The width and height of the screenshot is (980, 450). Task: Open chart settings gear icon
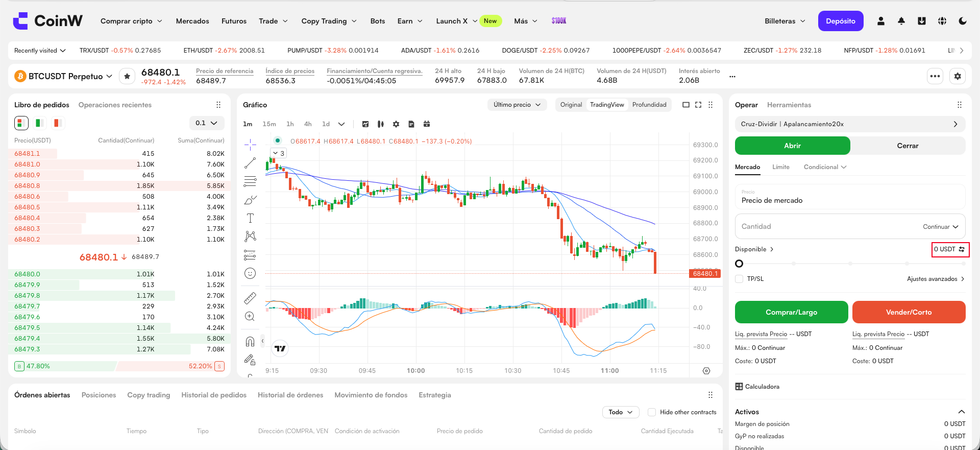pyautogui.click(x=396, y=124)
